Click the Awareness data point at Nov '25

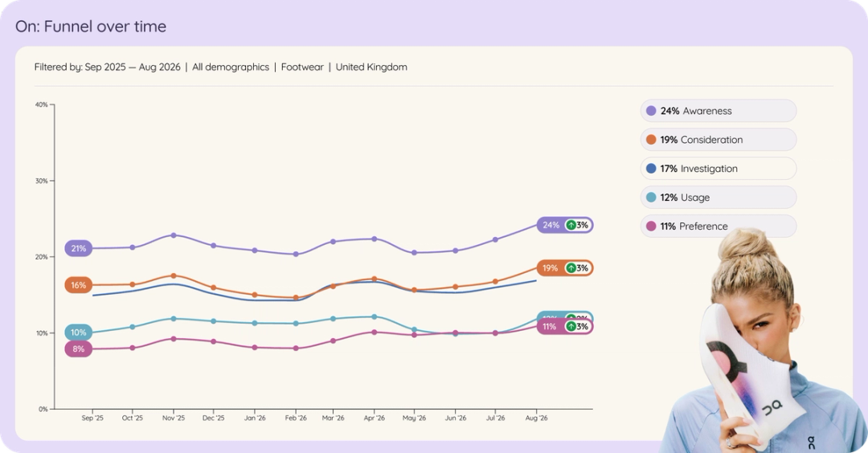pyautogui.click(x=174, y=235)
